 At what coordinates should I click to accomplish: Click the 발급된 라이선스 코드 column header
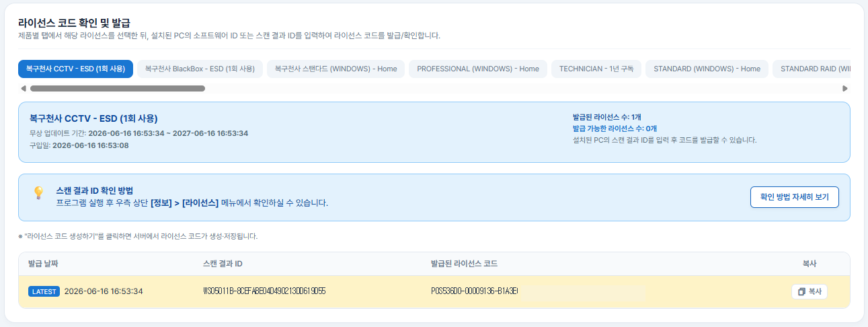tap(464, 263)
